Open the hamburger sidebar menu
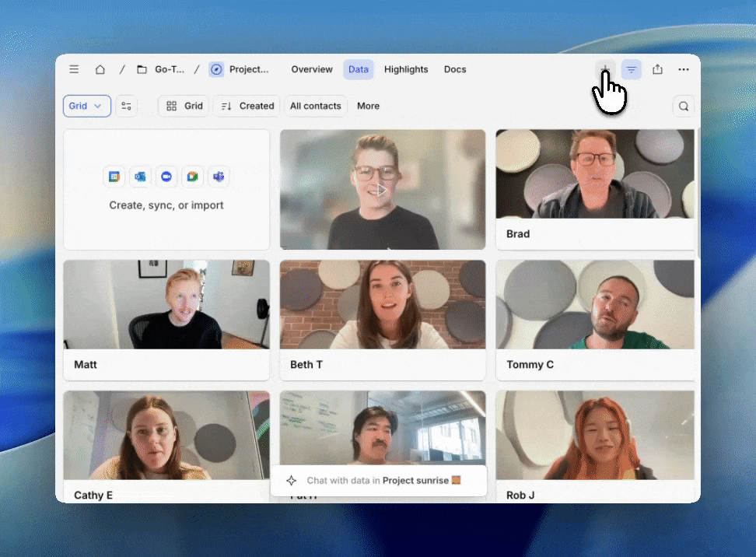Viewport: 756px width, 557px height. (x=74, y=69)
